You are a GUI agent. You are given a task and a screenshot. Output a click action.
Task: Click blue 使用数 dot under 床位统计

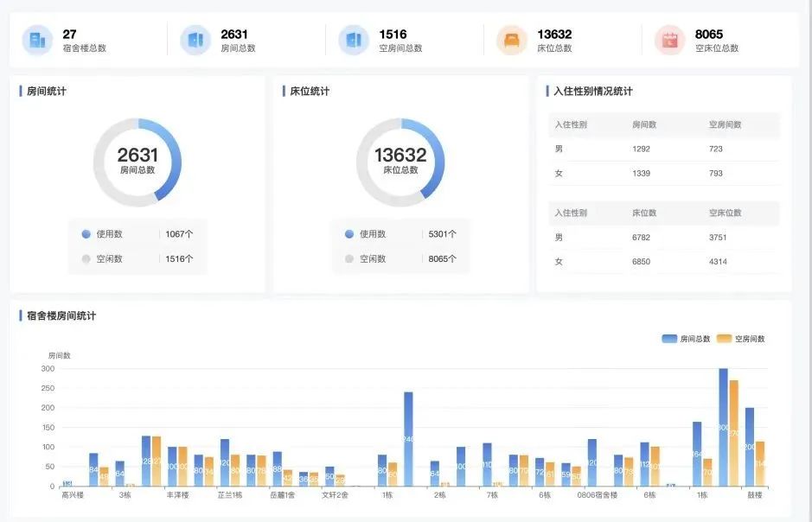(x=349, y=234)
